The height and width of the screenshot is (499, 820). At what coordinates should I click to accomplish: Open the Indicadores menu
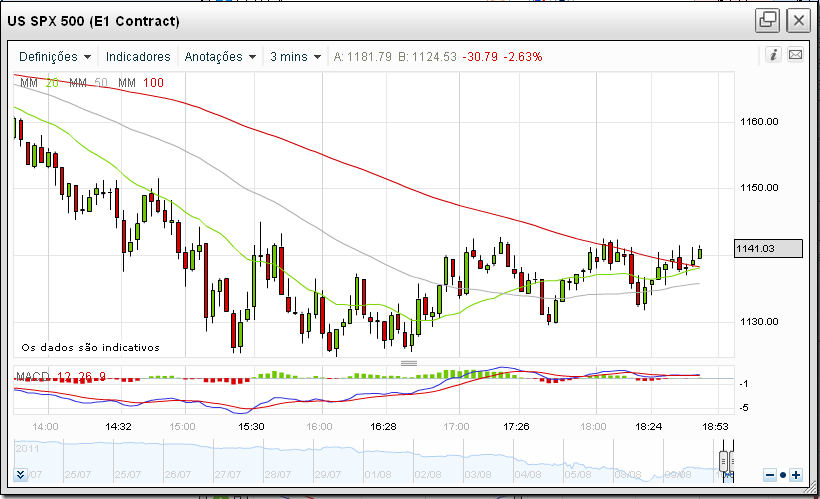pos(138,56)
